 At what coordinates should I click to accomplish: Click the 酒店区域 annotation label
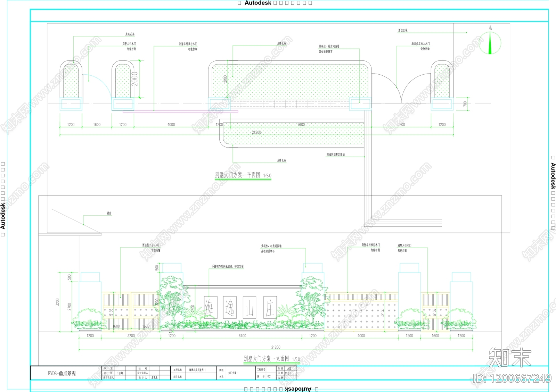[403, 31]
